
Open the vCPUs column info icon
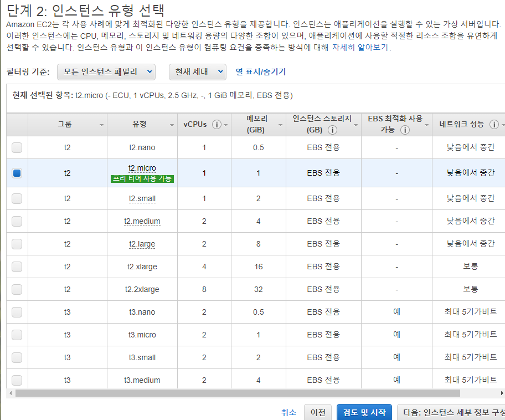(217, 125)
